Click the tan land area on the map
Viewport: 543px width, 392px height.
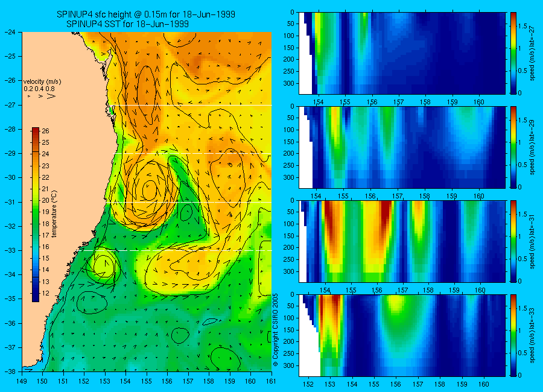[x=62, y=173]
